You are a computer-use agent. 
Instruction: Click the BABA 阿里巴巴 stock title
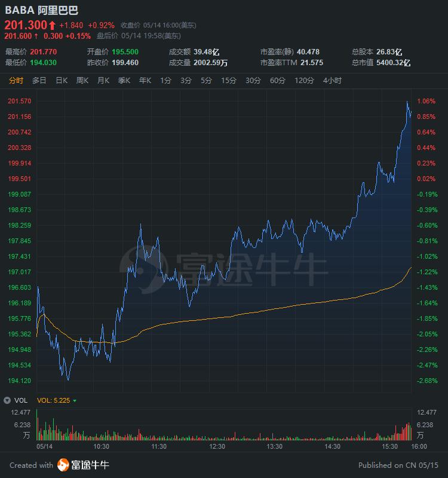[x=41, y=11]
